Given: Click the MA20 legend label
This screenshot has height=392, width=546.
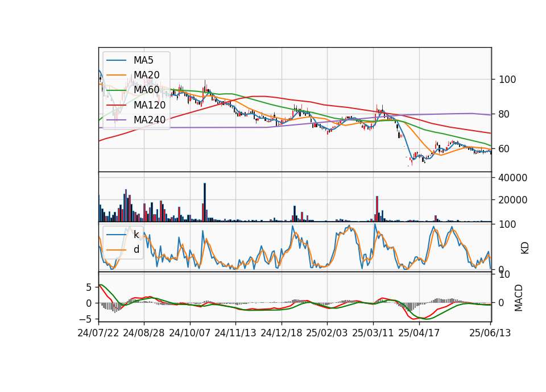Looking at the screenshot, I should pyautogui.click(x=146, y=75).
